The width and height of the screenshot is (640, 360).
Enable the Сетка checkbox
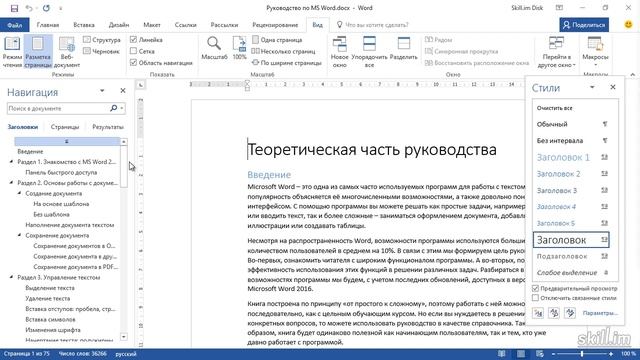pyautogui.click(x=133, y=51)
